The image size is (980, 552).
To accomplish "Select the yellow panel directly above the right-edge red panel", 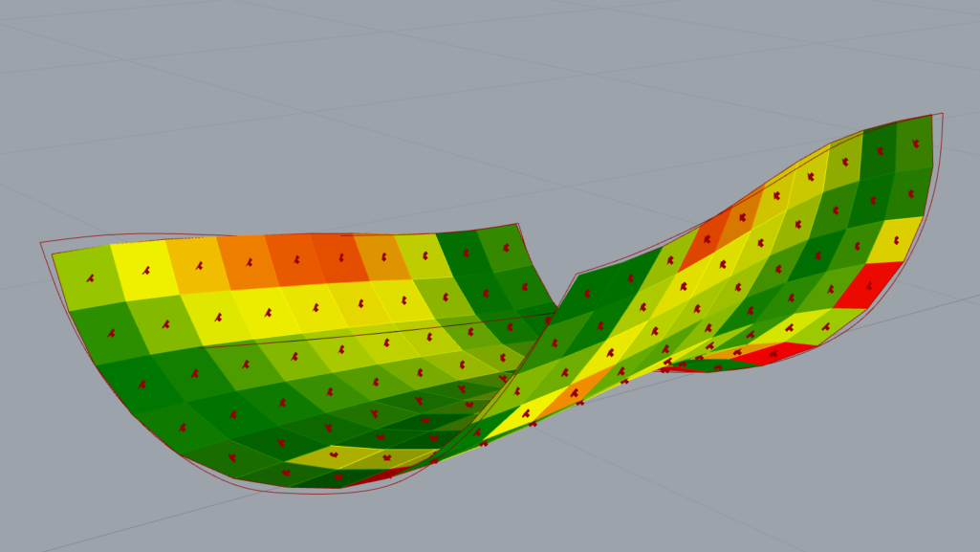I will coord(895,240).
